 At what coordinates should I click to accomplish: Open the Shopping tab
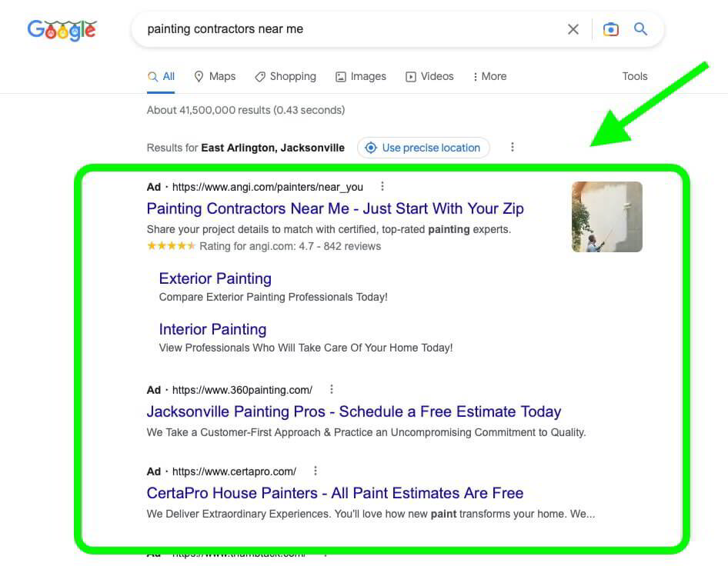(286, 76)
